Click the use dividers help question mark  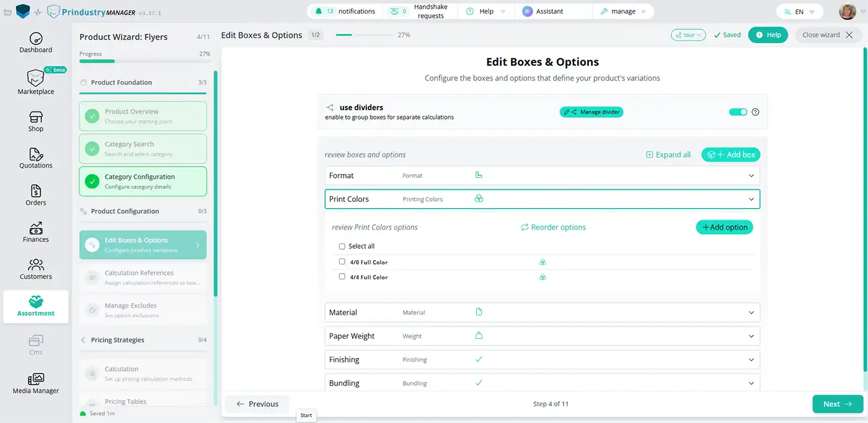755,112
